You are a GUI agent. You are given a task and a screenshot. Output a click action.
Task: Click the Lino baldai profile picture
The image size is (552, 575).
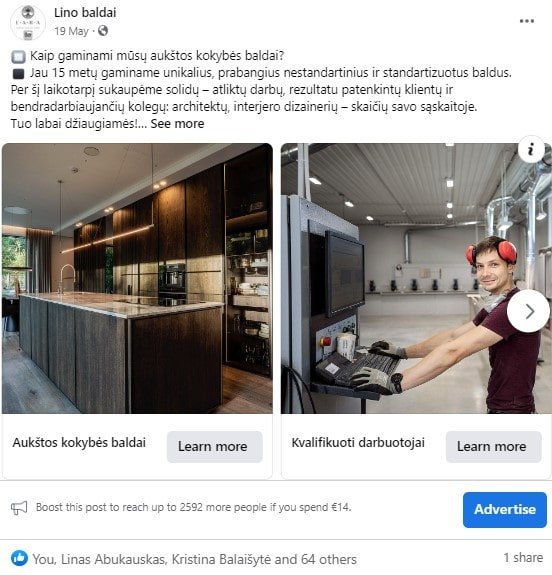tap(28, 23)
